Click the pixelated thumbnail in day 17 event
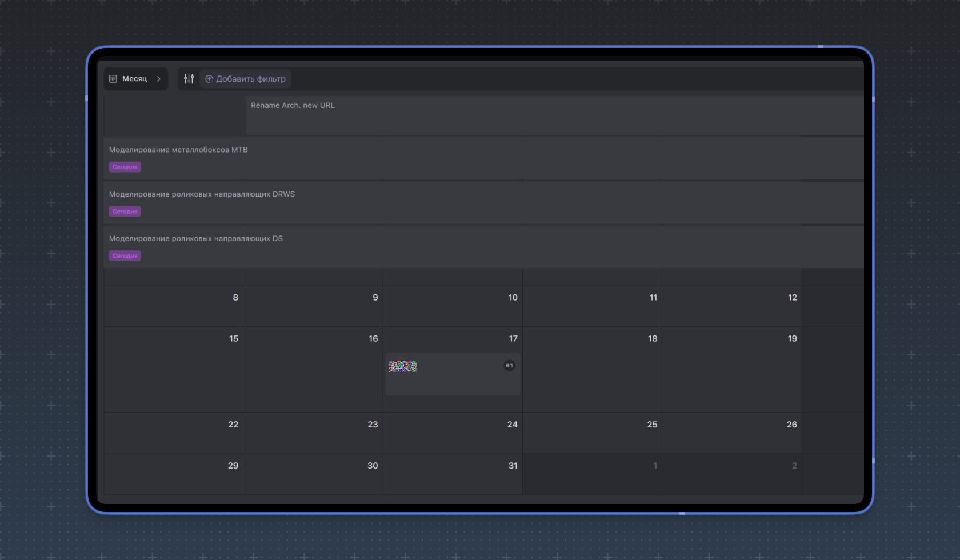This screenshot has height=560, width=960. click(403, 366)
